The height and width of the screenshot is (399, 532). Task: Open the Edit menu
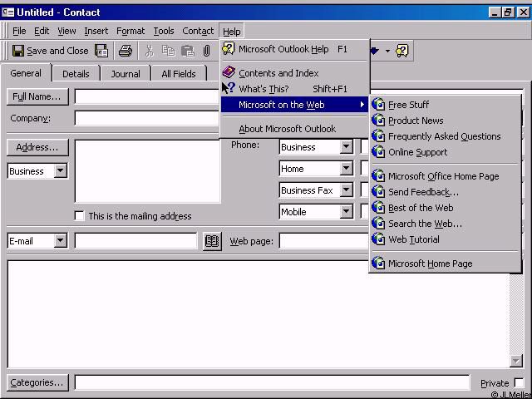coord(42,32)
